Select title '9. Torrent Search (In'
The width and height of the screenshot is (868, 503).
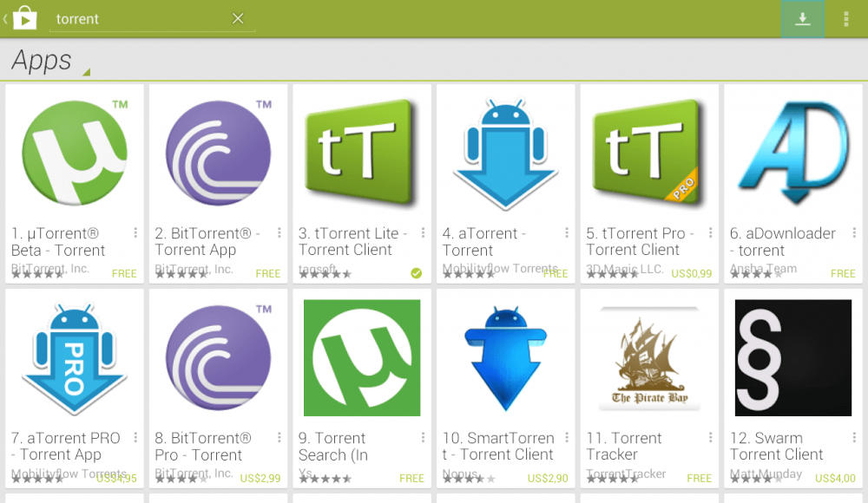[x=333, y=447]
